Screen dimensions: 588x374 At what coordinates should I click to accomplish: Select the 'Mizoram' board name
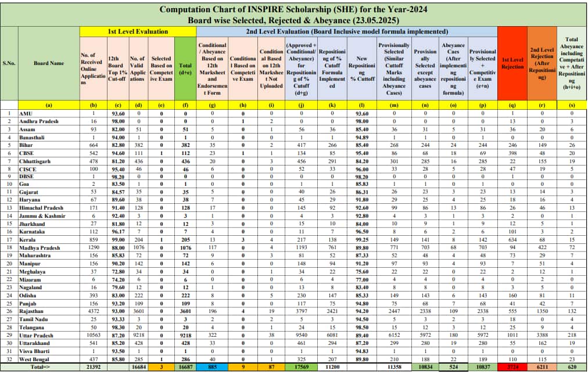tap(30, 279)
